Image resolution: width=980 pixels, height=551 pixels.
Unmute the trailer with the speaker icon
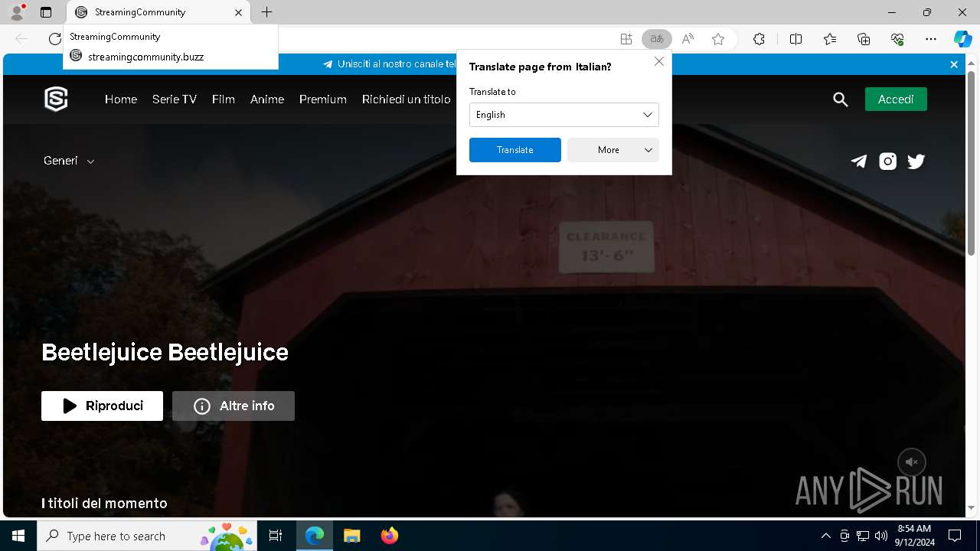[912, 462]
